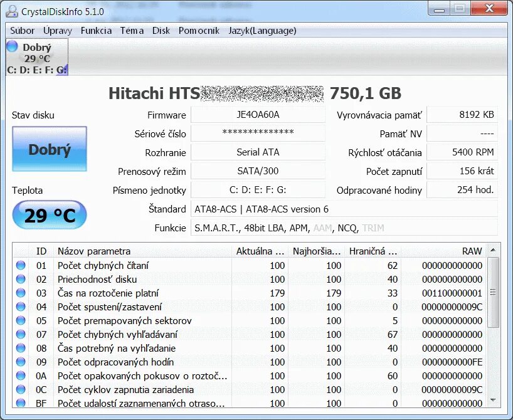Select the Počet premapovaných sektorov row
The image size is (513, 420).
[x=250, y=320]
